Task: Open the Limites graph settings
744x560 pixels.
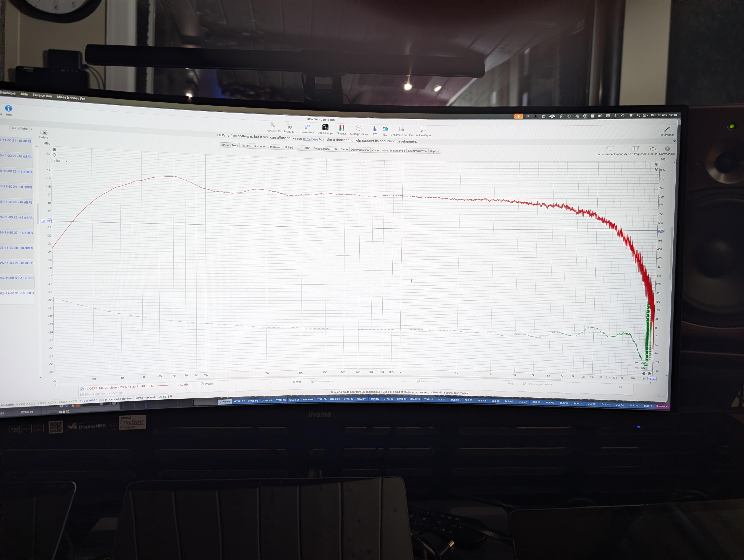Action: tap(652, 149)
